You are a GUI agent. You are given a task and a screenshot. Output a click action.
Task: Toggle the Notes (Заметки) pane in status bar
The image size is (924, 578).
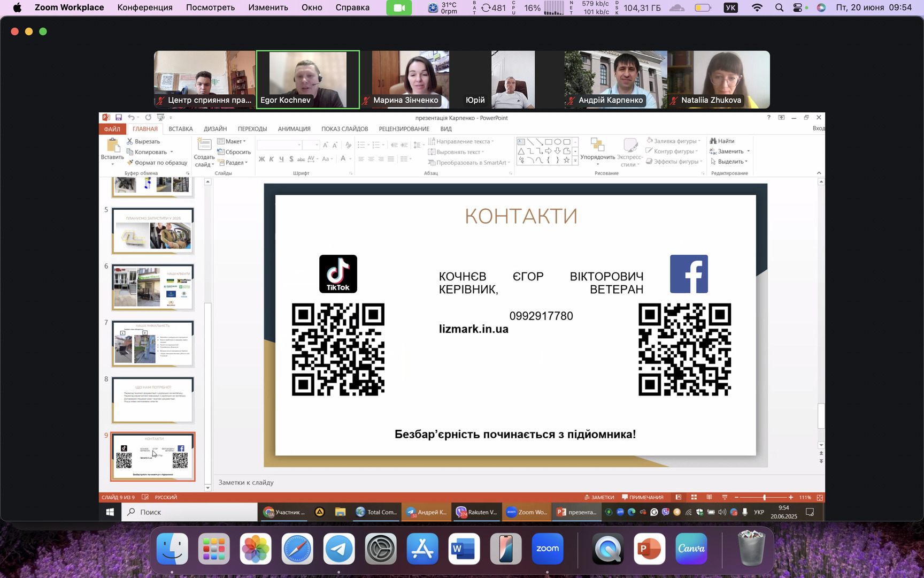(599, 497)
